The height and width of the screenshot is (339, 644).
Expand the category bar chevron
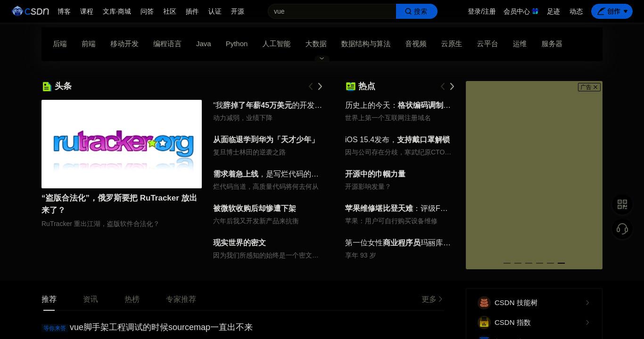(322, 58)
